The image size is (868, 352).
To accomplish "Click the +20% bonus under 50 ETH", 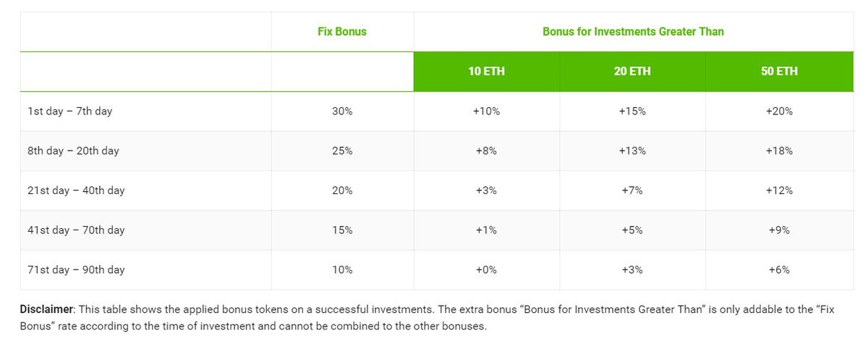I will (779, 112).
